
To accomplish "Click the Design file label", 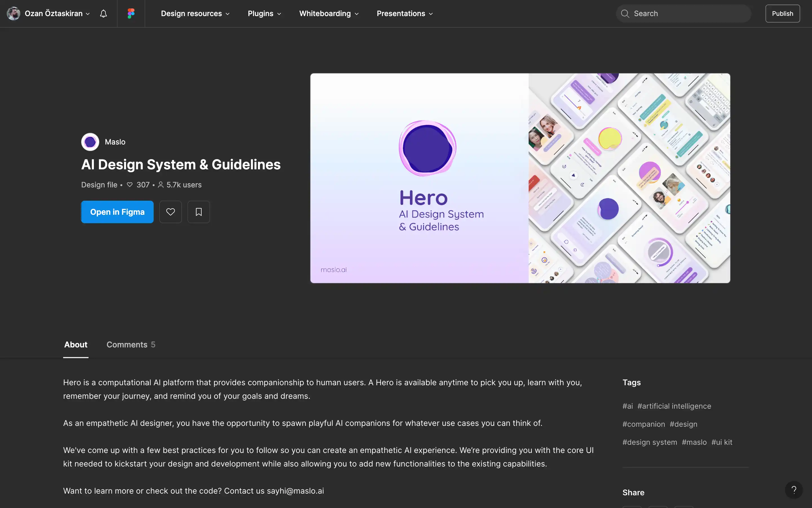I will pos(99,185).
